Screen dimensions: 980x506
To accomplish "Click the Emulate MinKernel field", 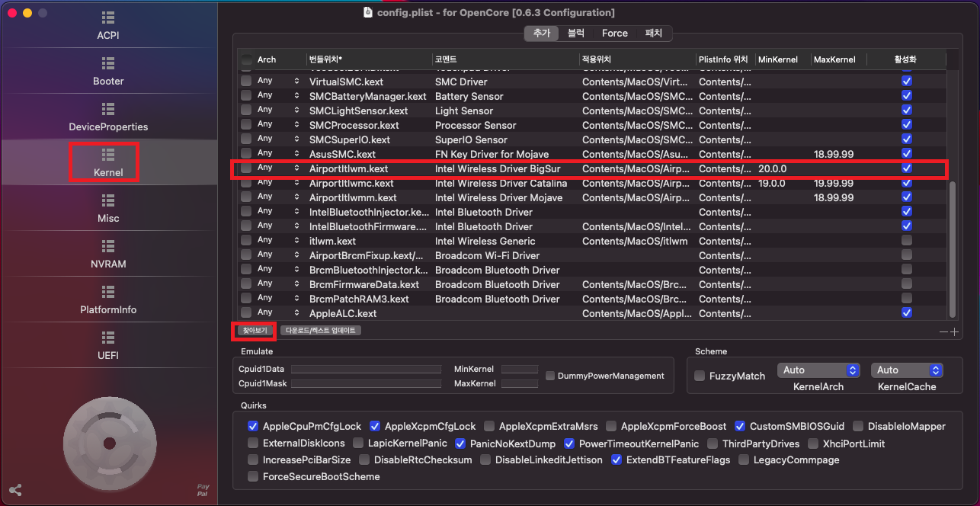I will [x=520, y=369].
